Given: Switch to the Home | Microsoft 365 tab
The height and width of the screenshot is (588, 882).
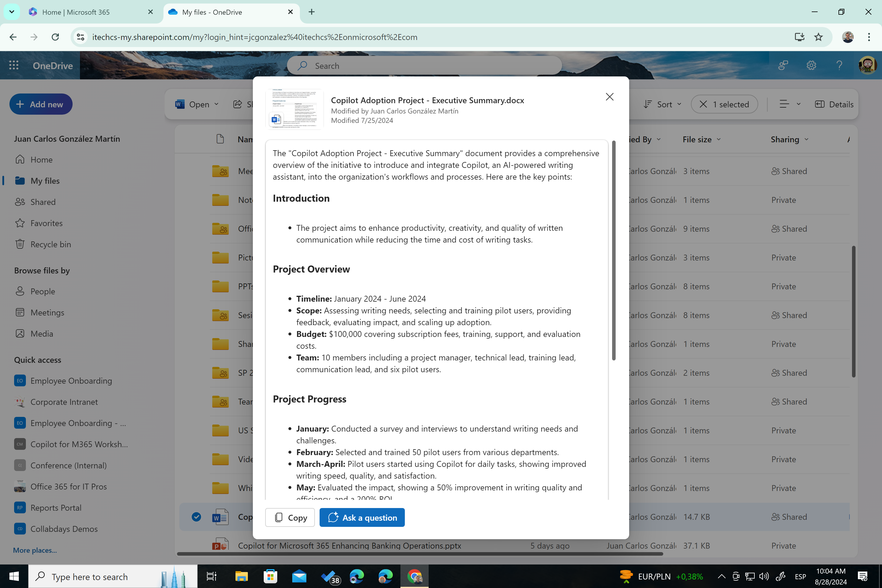Looking at the screenshot, I should pos(75,12).
